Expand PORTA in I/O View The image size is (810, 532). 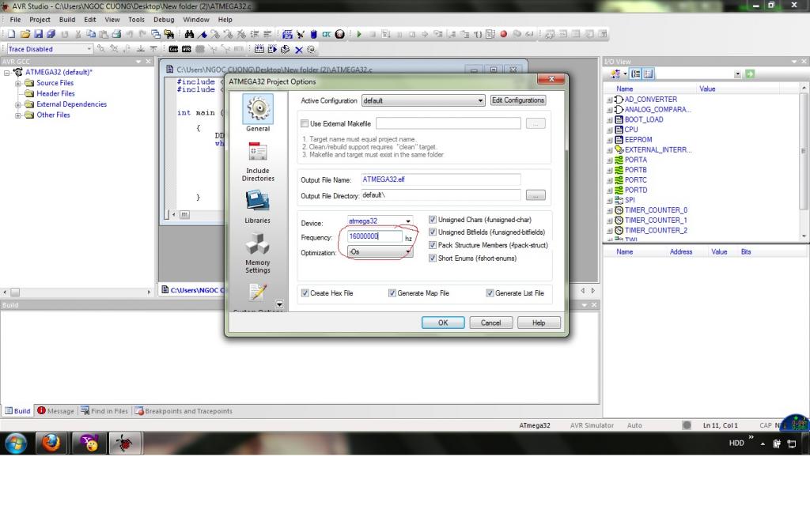[609, 160]
